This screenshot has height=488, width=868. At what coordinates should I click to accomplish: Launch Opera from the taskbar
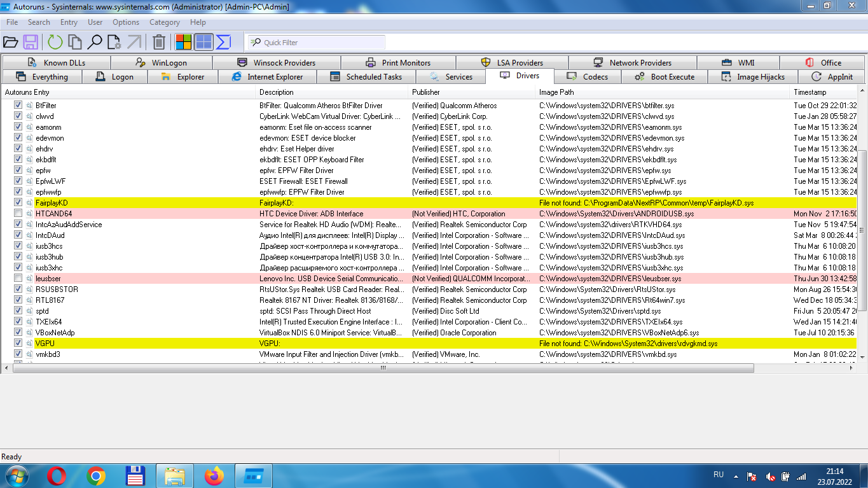pyautogui.click(x=57, y=476)
